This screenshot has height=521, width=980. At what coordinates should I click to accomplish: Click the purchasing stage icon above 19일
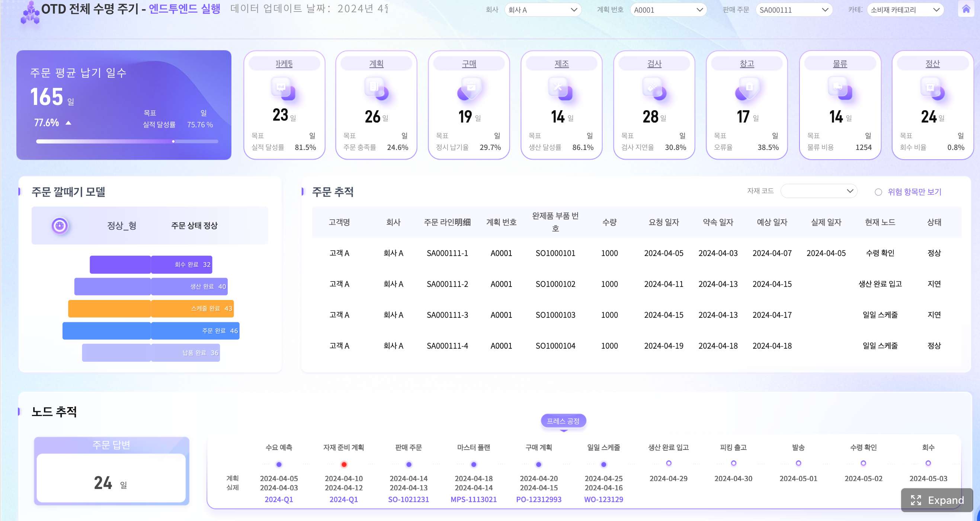[x=469, y=89]
